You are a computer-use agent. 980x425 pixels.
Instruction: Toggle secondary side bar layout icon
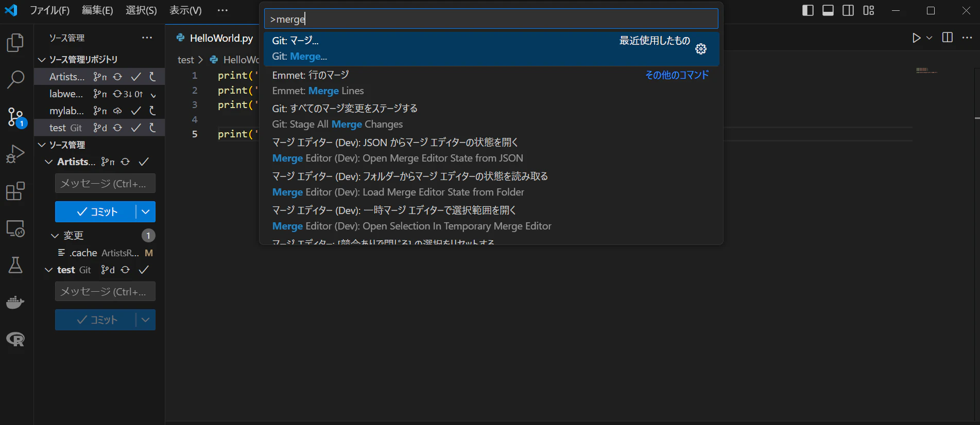click(848, 10)
